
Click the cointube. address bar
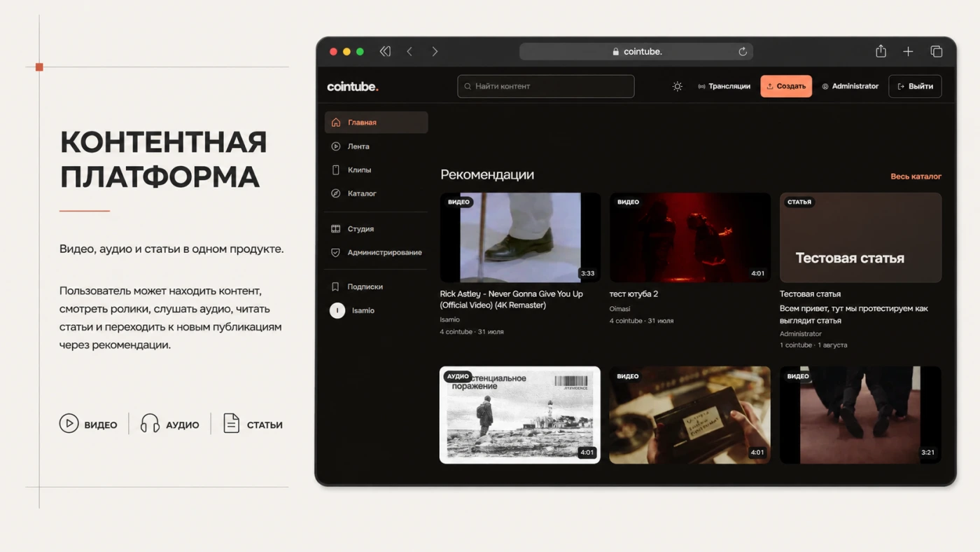[x=636, y=51]
